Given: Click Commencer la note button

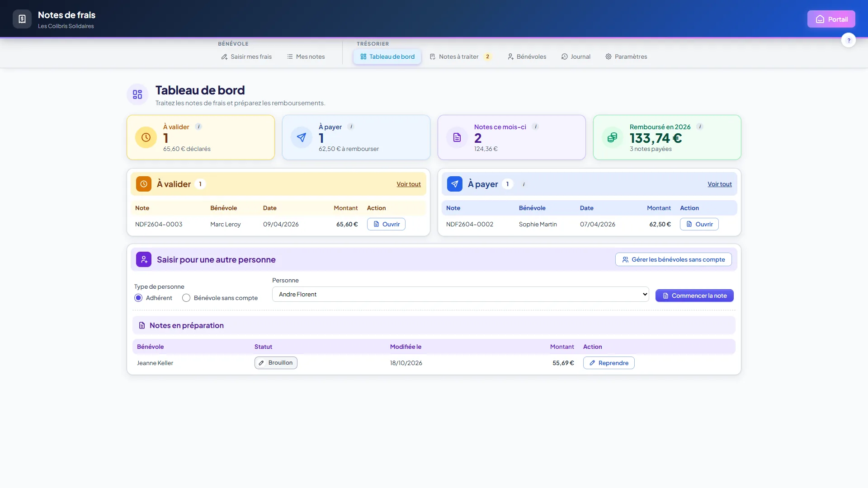Looking at the screenshot, I should point(694,296).
